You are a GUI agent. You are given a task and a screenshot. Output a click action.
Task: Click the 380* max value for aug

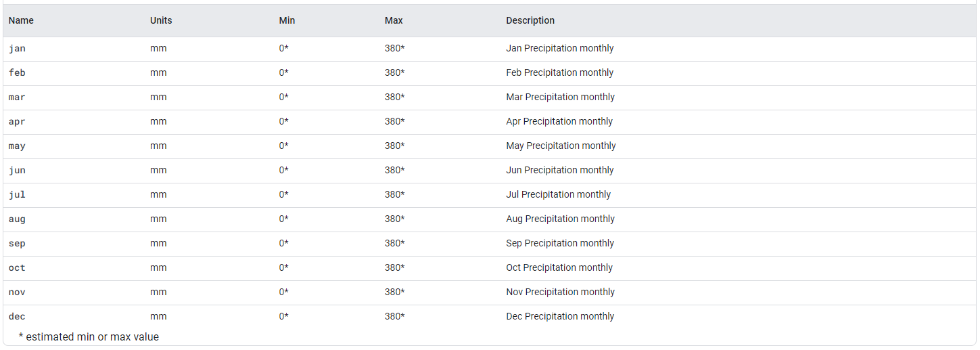pos(395,219)
